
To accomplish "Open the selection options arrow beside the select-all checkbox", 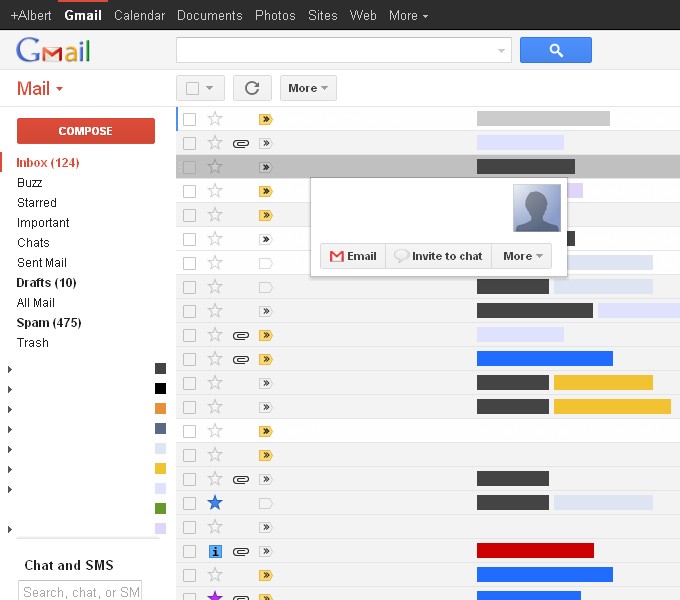I will (209, 88).
